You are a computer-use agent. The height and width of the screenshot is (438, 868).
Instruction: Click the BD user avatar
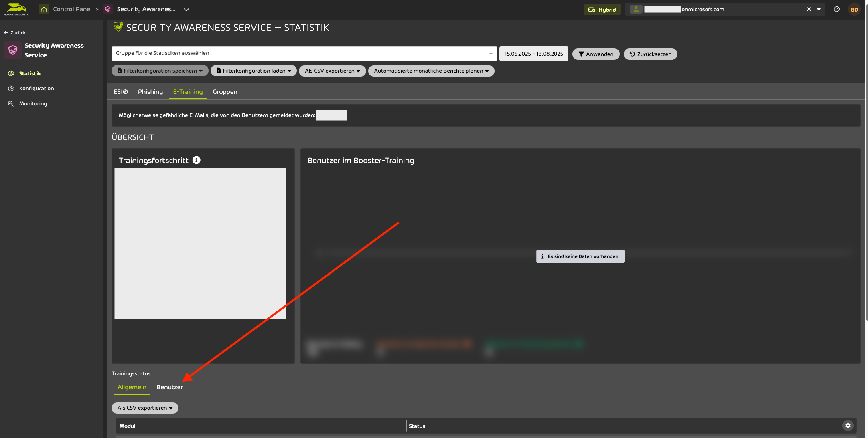point(854,10)
